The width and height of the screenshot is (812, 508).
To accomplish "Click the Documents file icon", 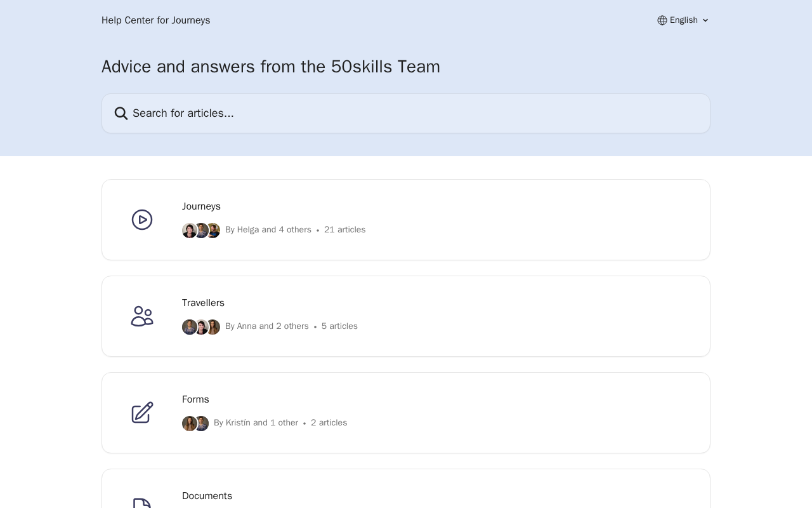I will tap(142, 504).
